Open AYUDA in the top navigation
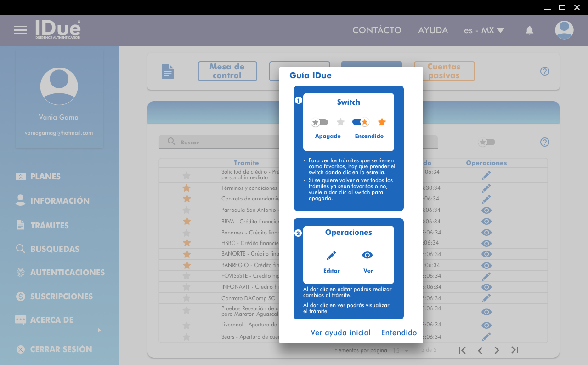 (433, 30)
